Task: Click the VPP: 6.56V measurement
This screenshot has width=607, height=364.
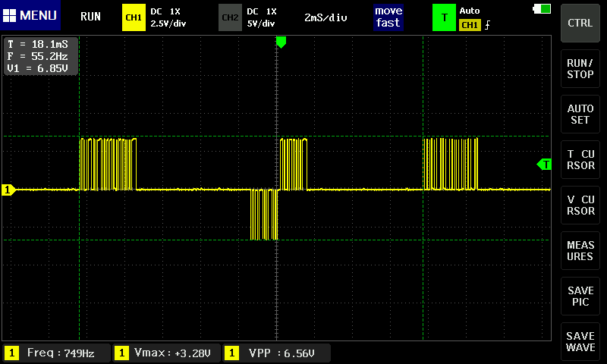Action: [277, 353]
